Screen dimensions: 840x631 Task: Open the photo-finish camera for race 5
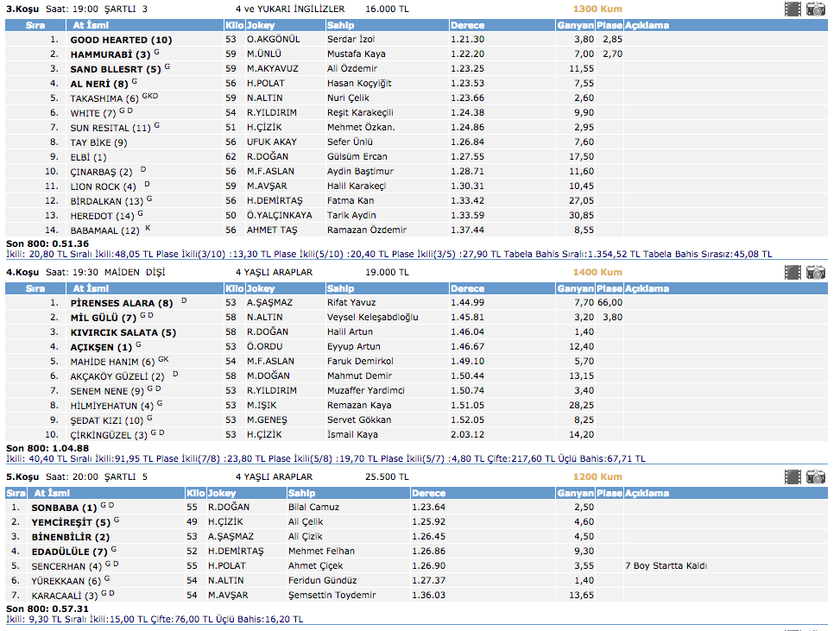(x=816, y=477)
